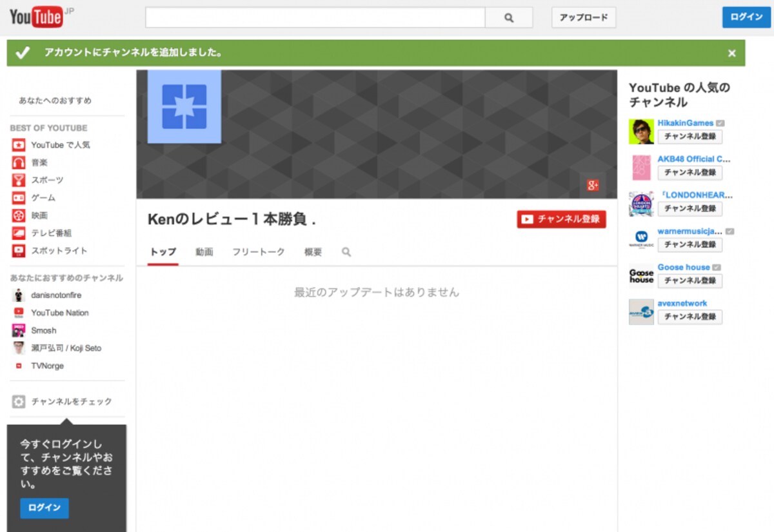The image size is (774, 532).
Task: Click avexnetwork channel thumbnail
Action: click(641, 312)
